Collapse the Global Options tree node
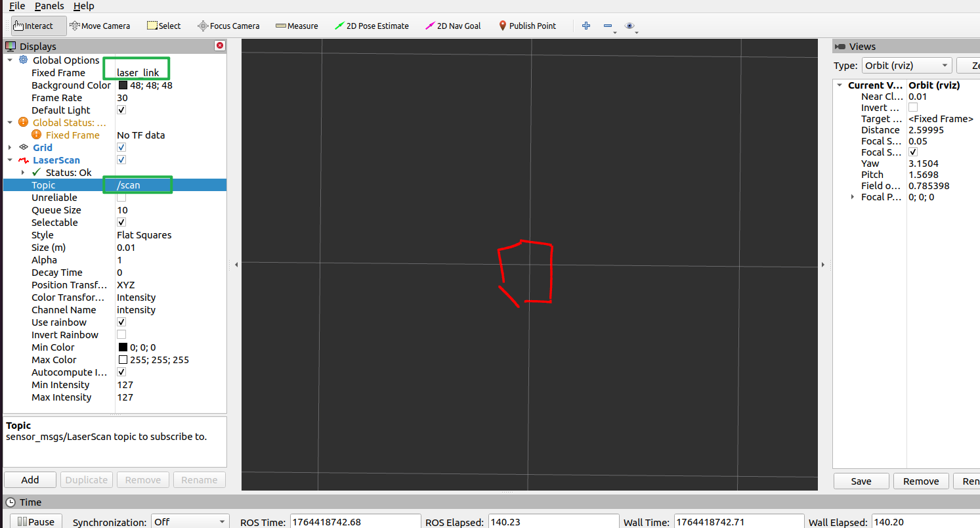This screenshot has height=528, width=980. click(x=10, y=60)
